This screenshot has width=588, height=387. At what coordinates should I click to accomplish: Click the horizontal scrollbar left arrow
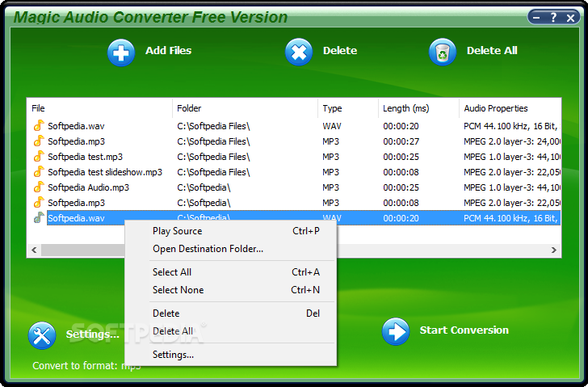pyautogui.click(x=34, y=250)
